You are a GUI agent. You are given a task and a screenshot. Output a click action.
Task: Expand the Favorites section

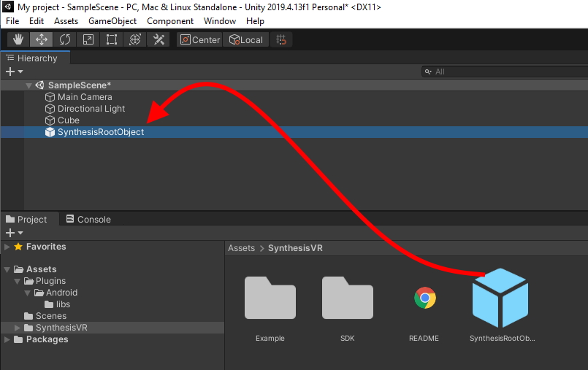point(7,247)
